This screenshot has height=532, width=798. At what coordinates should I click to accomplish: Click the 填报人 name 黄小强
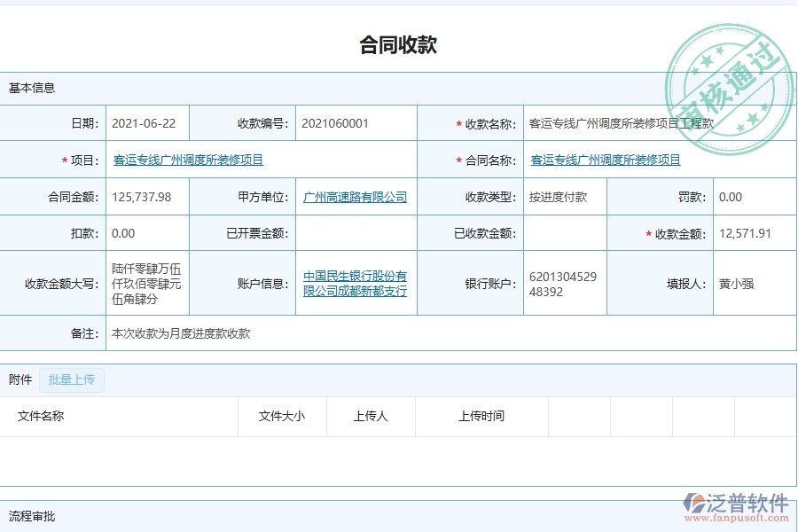coord(734,282)
